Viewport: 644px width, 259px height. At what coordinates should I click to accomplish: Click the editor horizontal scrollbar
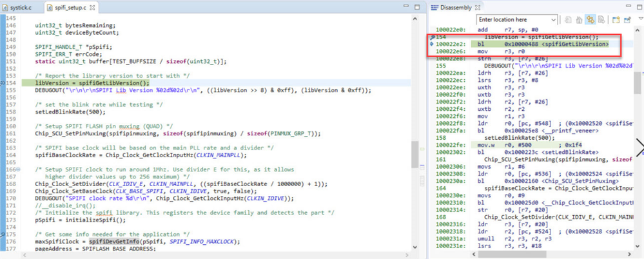pos(215,255)
